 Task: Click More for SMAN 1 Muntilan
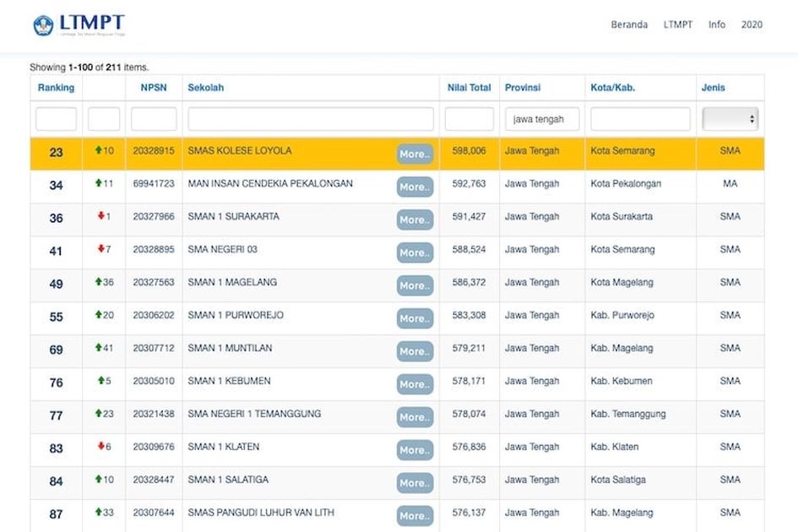click(415, 351)
